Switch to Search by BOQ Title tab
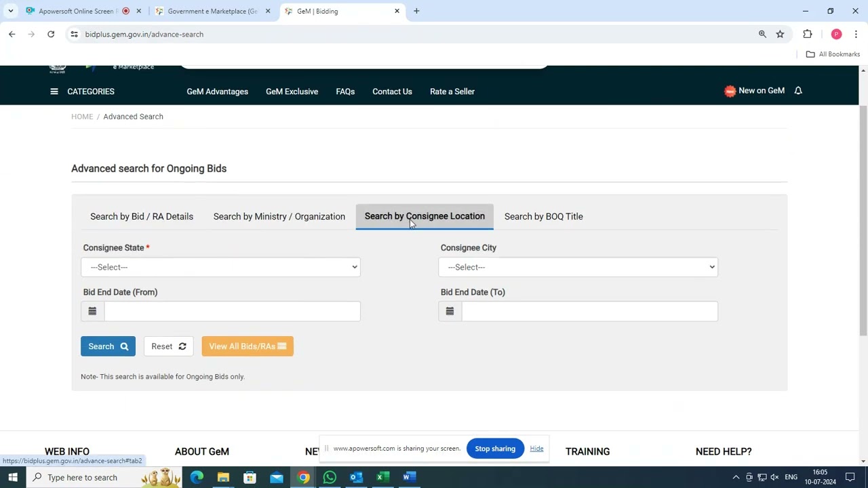Viewport: 868px width, 488px height. coord(544,216)
